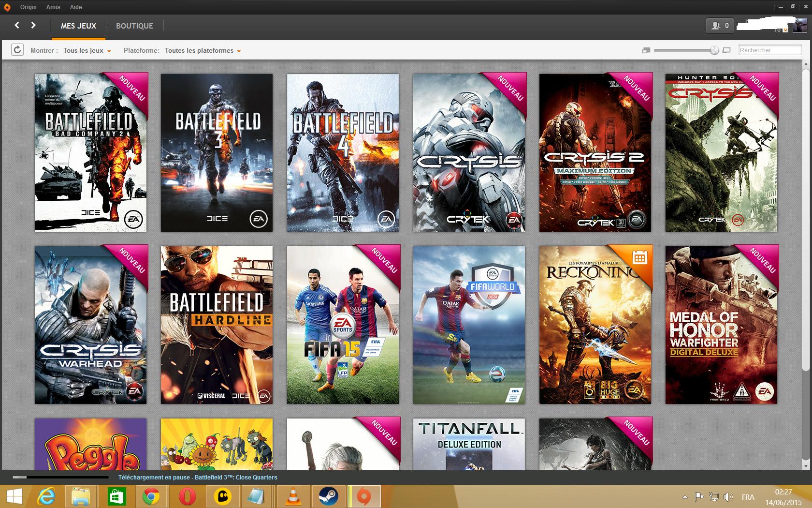Go back with the left arrow
The image size is (812, 508).
click(17, 25)
